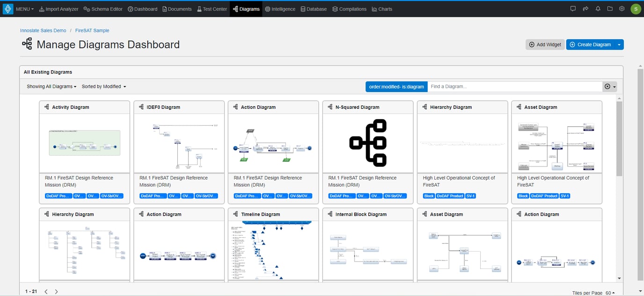Switch to the Dashboard tab
The image size is (644, 296).
click(142, 8)
